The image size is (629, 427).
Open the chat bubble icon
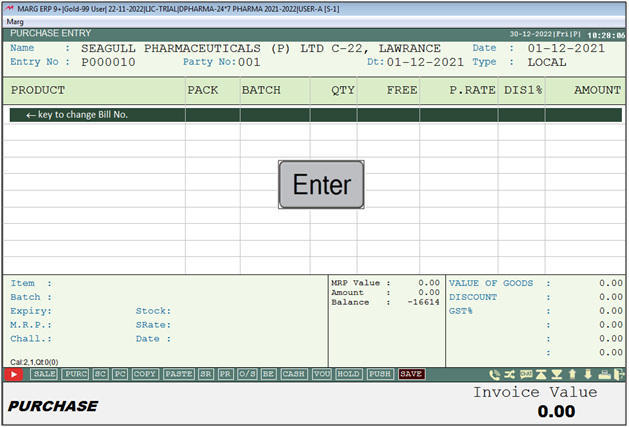[526, 374]
